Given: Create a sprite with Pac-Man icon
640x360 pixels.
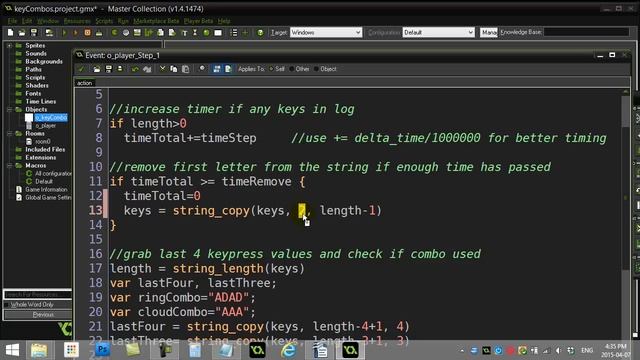Looking at the screenshot, I should tap(114, 32).
